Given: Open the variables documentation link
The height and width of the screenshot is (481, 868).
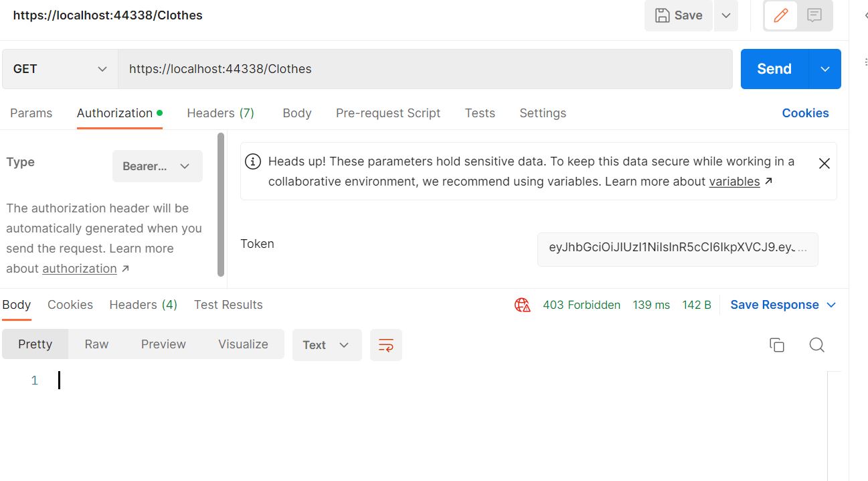Looking at the screenshot, I should (x=735, y=181).
